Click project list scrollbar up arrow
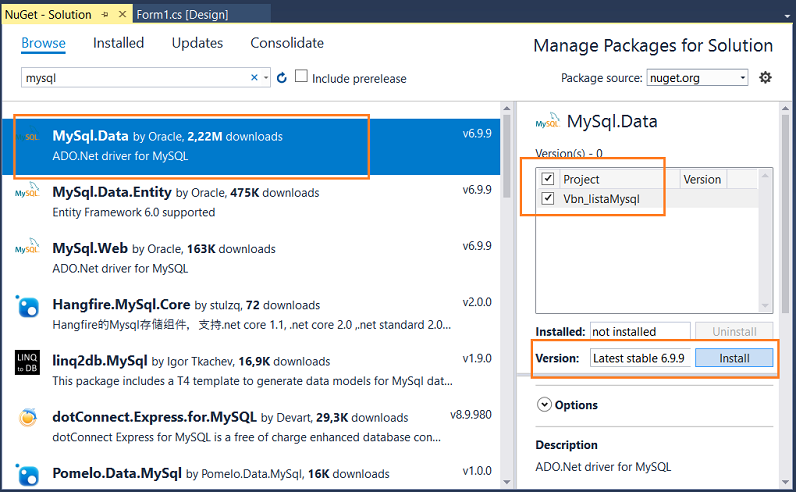Image resolution: width=796 pixels, height=492 pixels. (x=765, y=175)
